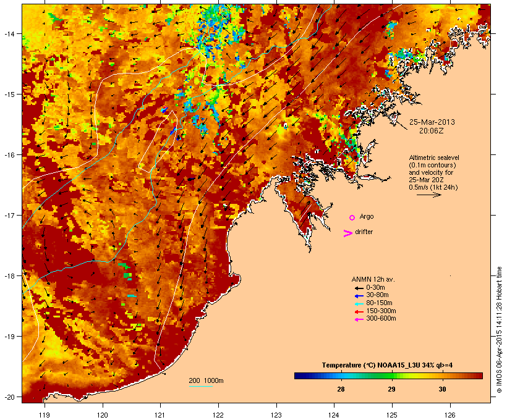507x420 pixels.
Task: Click latitude axis label -20
Action: 9,397
